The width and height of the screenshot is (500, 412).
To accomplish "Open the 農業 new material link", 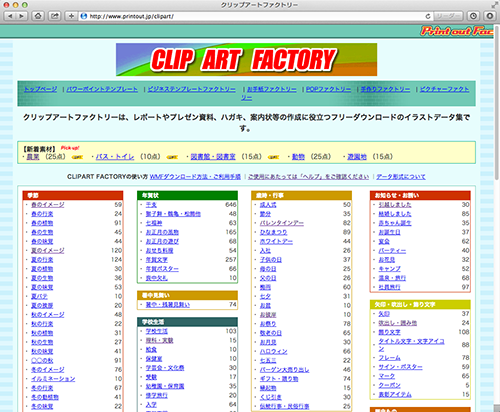I will [33, 157].
